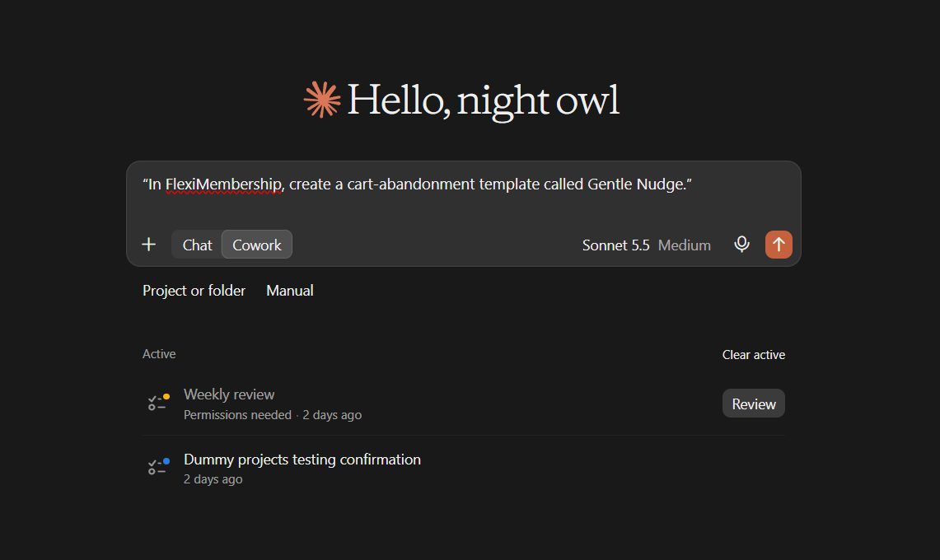Switch to Chat mode

point(197,245)
